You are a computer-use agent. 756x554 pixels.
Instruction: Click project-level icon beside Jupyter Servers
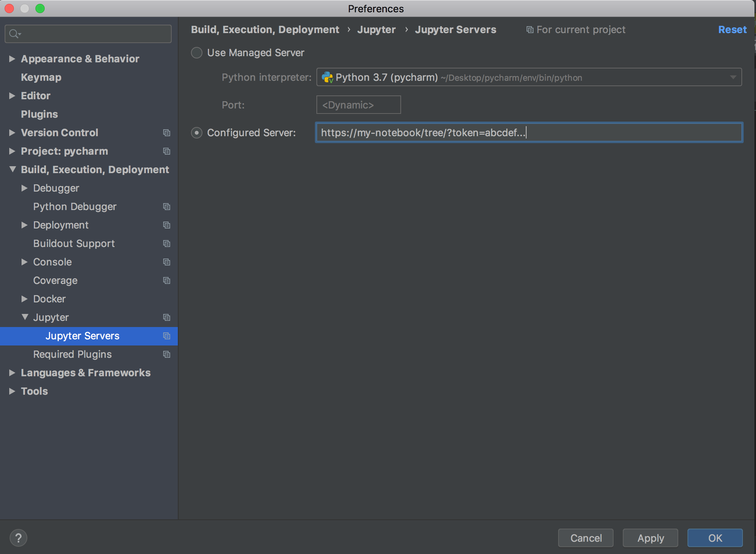click(167, 336)
